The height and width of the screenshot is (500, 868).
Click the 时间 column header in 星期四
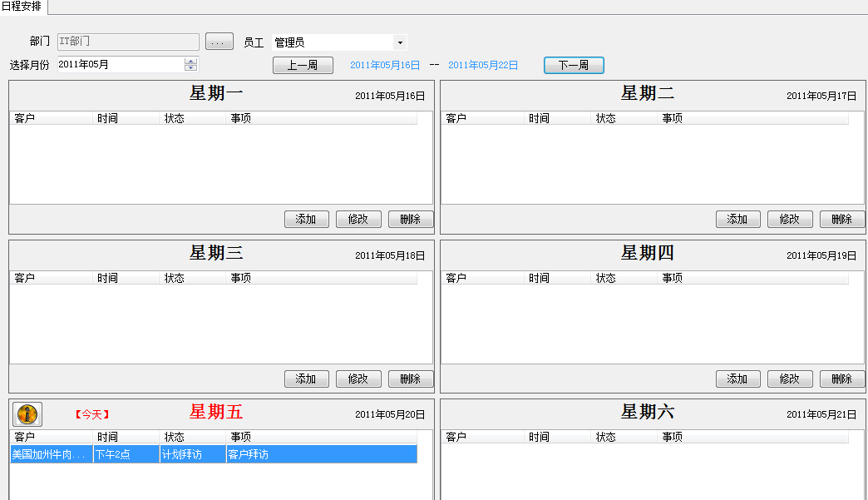coord(557,278)
